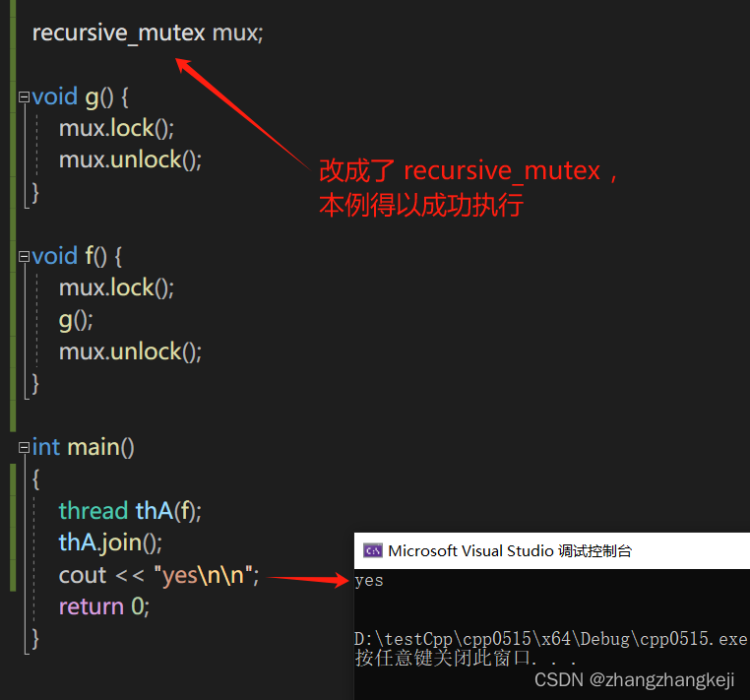Screen dimensions: 750x700
Task: Click the Microsoft Visual Studio console title
Action: coord(510,550)
